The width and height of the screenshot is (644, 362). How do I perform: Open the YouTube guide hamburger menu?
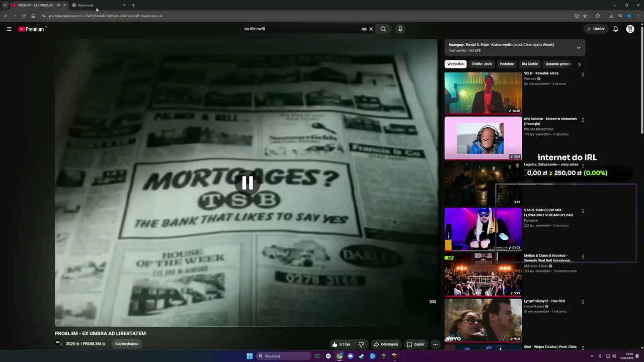coord(9,29)
